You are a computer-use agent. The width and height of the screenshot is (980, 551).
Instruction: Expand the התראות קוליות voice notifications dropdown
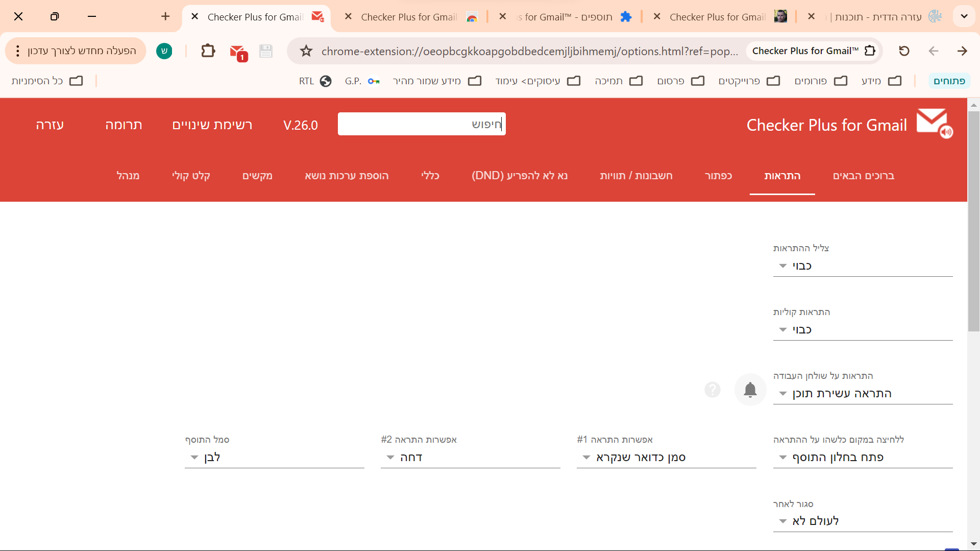click(x=863, y=329)
